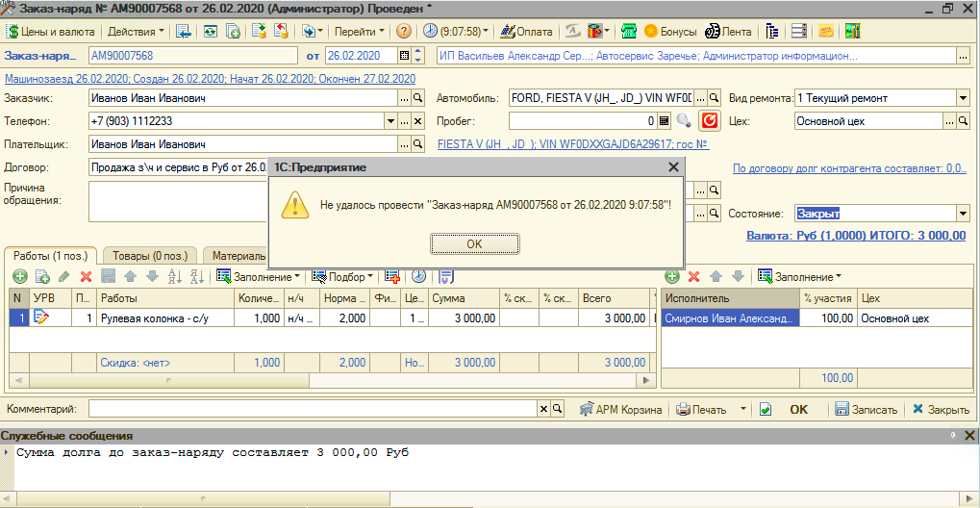Expand the Действия menu

[x=136, y=31]
